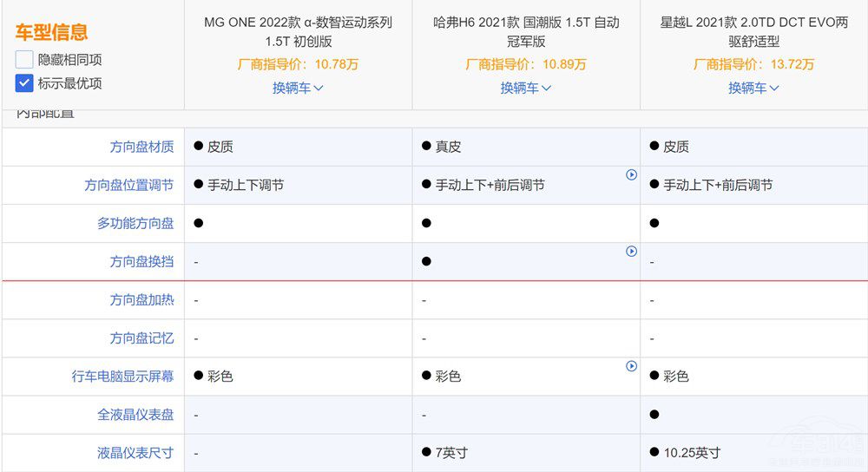Play video icon in 方向盘位置调节 row
The image size is (868, 472).
[632, 175]
